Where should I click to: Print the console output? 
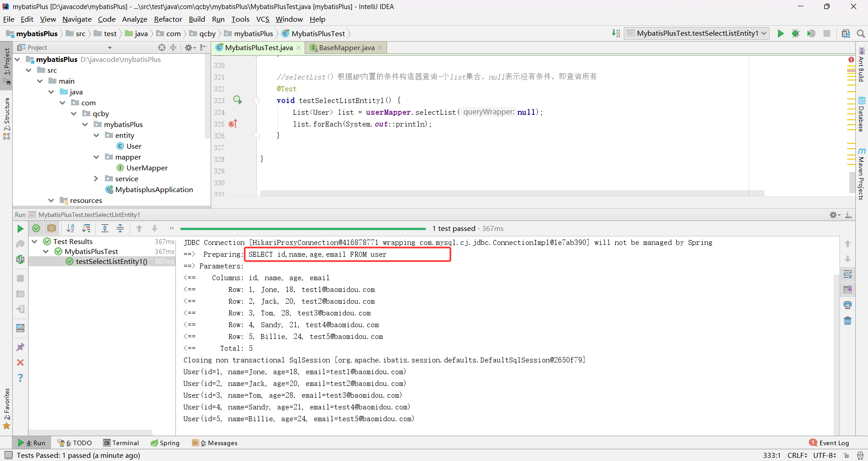(848, 305)
